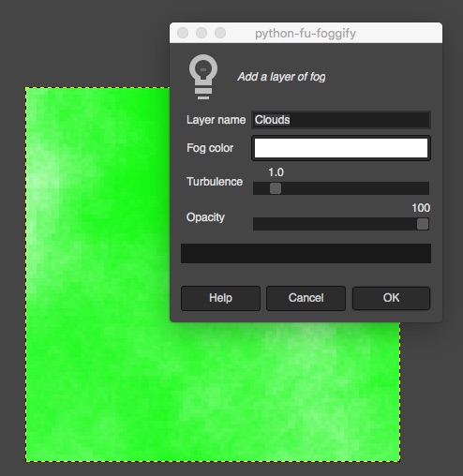
Task: Click the Layer name field containing Clouds
Action: coord(341,120)
